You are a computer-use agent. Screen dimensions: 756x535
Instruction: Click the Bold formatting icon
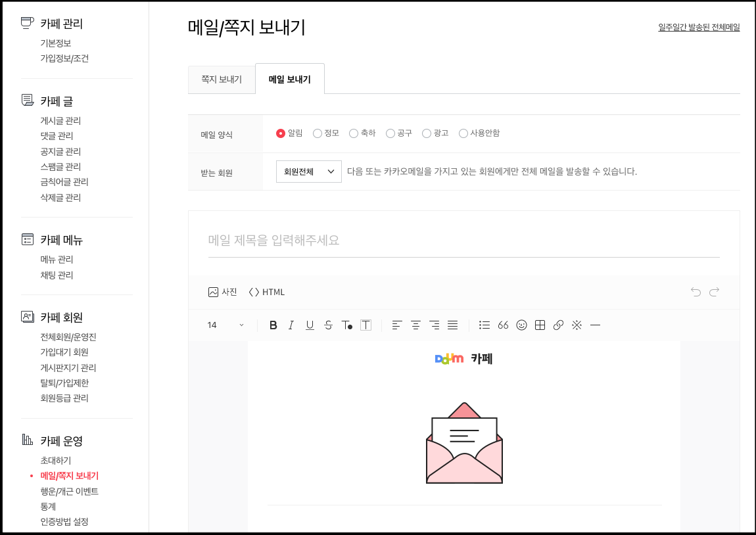pyautogui.click(x=273, y=325)
